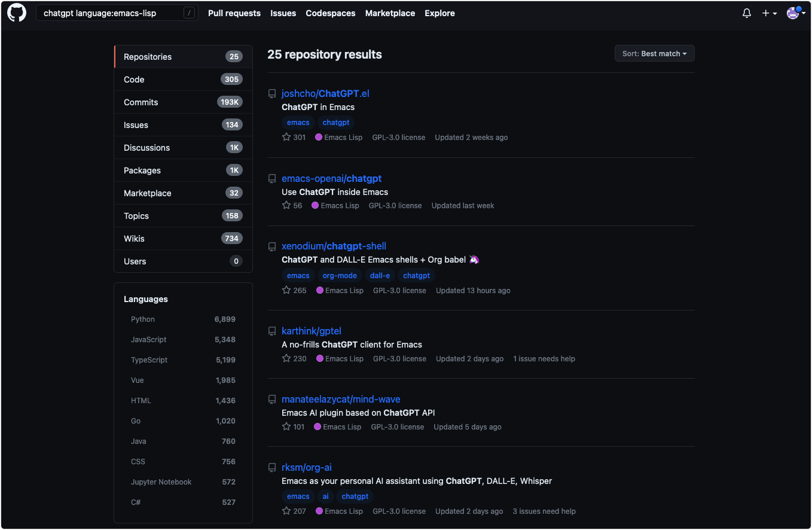Image resolution: width=812 pixels, height=530 pixels.
Task: Click the org-mode topic tag
Action: click(340, 276)
